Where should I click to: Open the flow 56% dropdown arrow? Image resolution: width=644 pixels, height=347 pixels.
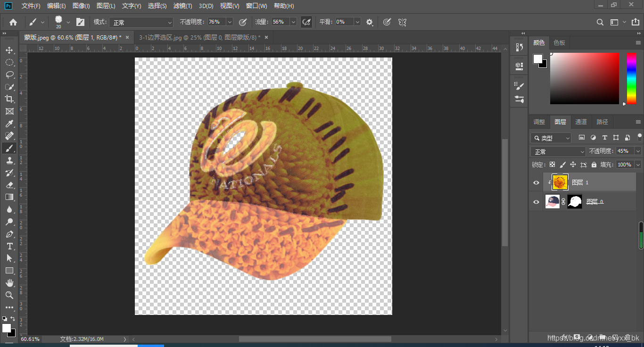pyautogui.click(x=293, y=22)
